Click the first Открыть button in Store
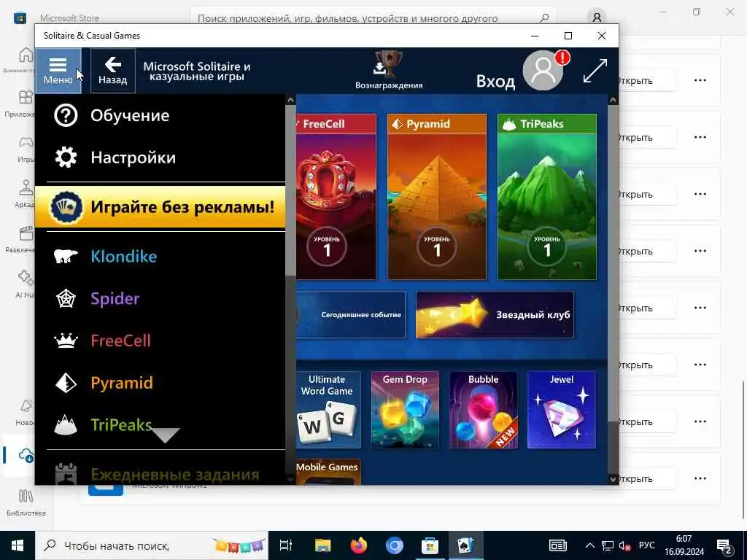747x560 pixels. pyautogui.click(x=647, y=80)
